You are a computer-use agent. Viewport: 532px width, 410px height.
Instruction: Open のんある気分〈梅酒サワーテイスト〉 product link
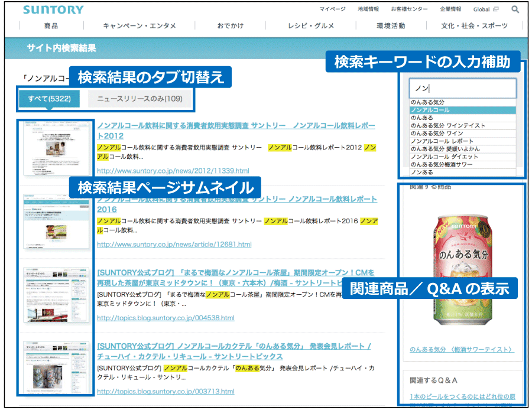(x=462, y=349)
